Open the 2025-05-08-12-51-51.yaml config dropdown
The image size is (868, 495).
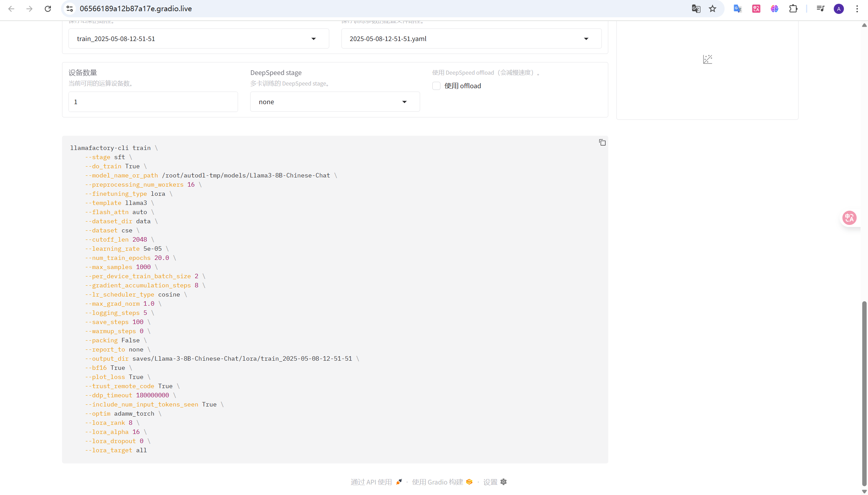586,39
